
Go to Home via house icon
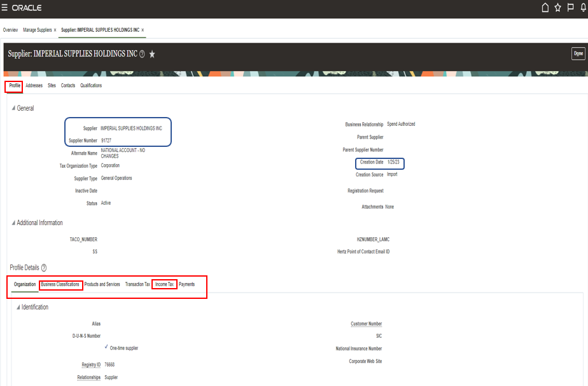coord(545,8)
